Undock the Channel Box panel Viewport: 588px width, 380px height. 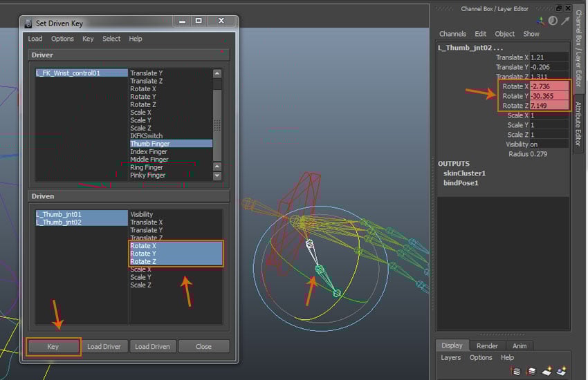[558, 8]
